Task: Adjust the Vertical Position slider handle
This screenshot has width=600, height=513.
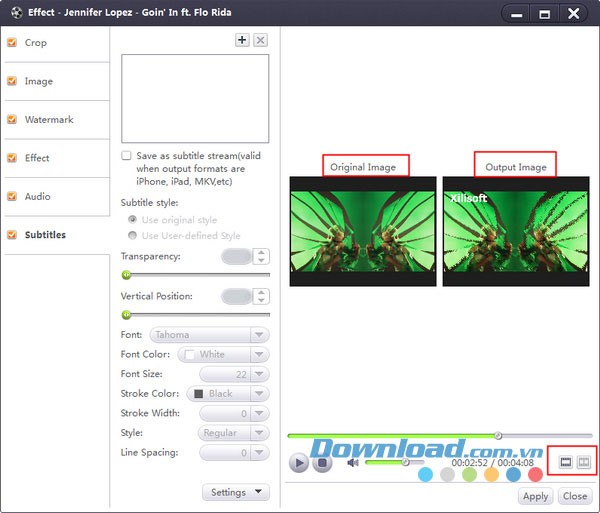Action: (x=126, y=315)
